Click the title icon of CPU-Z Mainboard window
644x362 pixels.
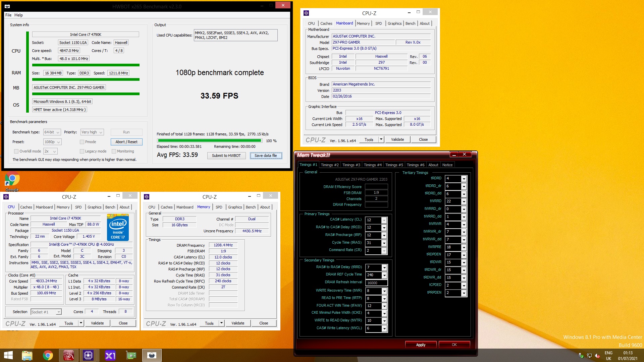(x=306, y=13)
